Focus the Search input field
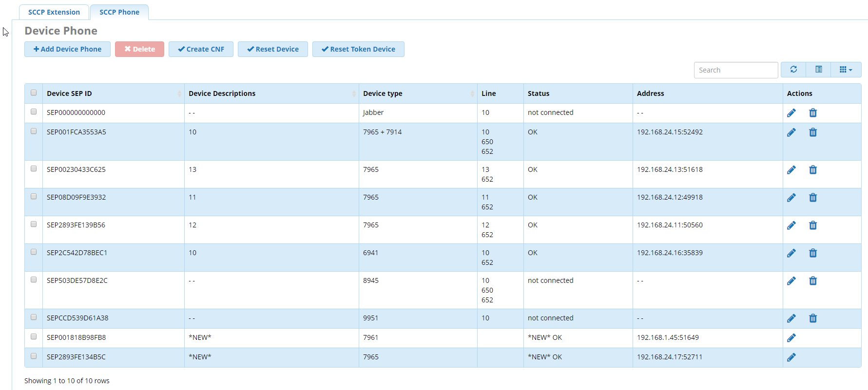Screen dimensions: 868x390 (x=736, y=70)
